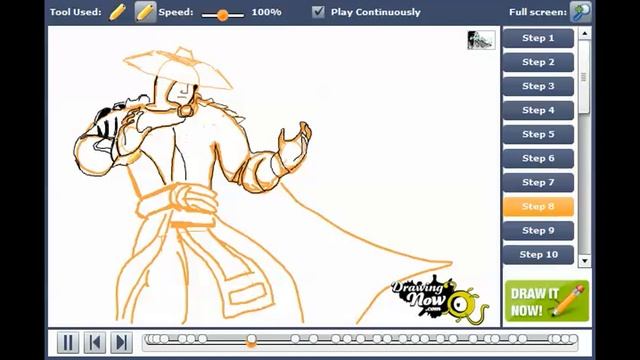The image size is (640, 360).
Task: Toggle Play Continuously checkbox
Action: pyautogui.click(x=318, y=12)
